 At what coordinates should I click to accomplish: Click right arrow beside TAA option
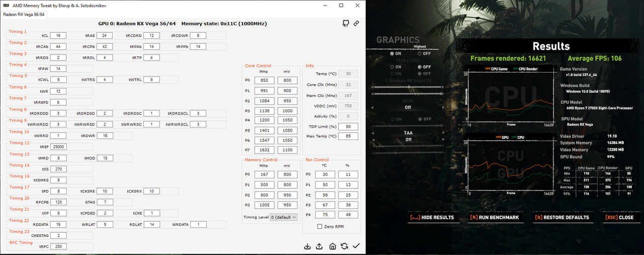[x=443, y=133]
